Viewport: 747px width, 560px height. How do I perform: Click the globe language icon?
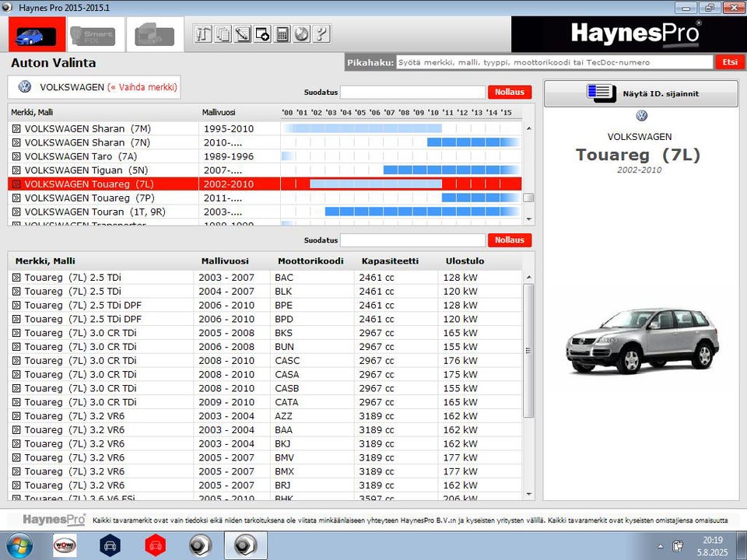(x=301, y=34)
